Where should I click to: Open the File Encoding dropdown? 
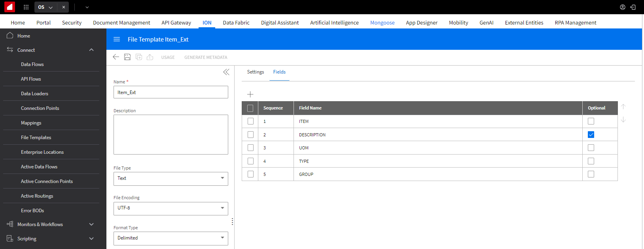pyautogui.click(x=170, y=208)
